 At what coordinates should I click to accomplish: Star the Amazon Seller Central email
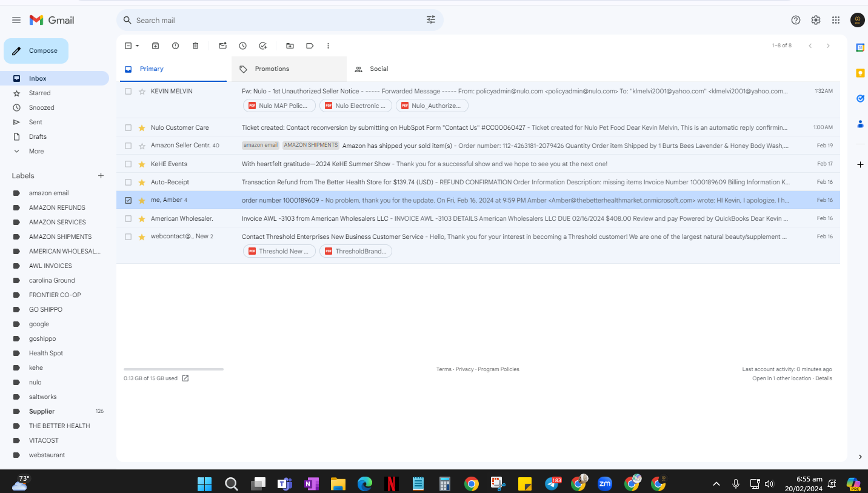tap(142, 146)
